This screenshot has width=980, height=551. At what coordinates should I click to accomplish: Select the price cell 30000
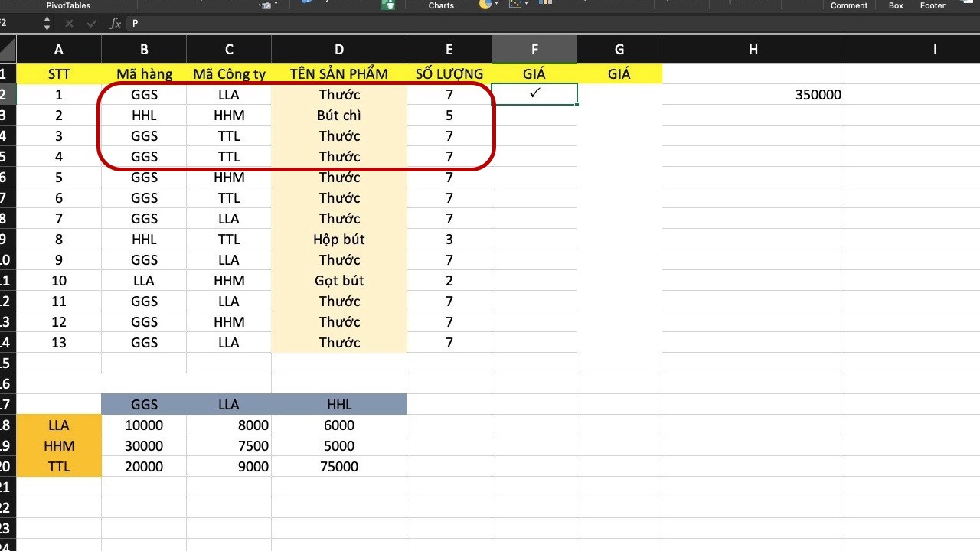(144, 446)
